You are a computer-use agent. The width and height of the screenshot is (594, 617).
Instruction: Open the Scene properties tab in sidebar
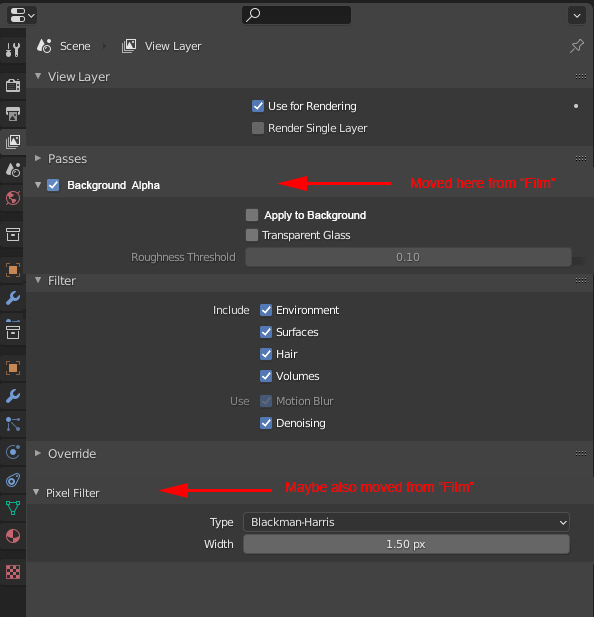(x=13, y=170)
